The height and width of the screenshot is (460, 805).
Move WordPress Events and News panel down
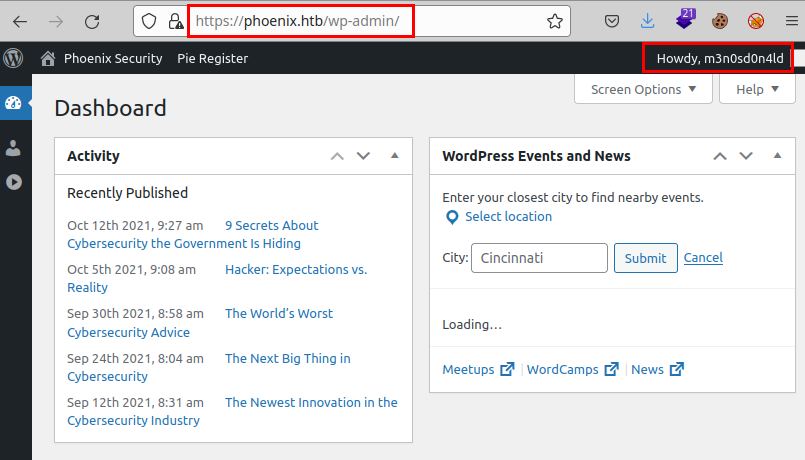pyautogui.click(x=746, y=156)
